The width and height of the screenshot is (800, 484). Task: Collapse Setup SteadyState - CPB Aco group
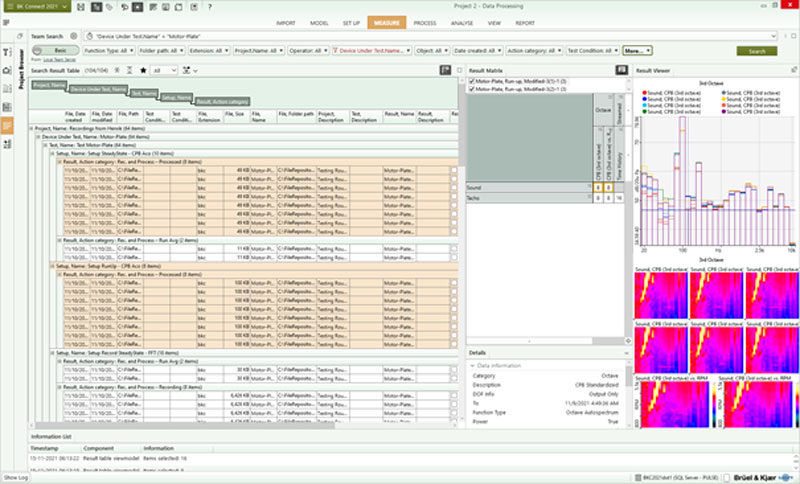[x=53, y=153]
